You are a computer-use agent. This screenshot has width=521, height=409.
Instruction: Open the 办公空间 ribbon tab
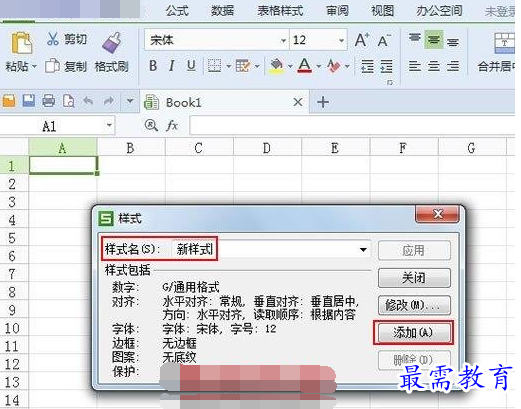pos(439,11)
